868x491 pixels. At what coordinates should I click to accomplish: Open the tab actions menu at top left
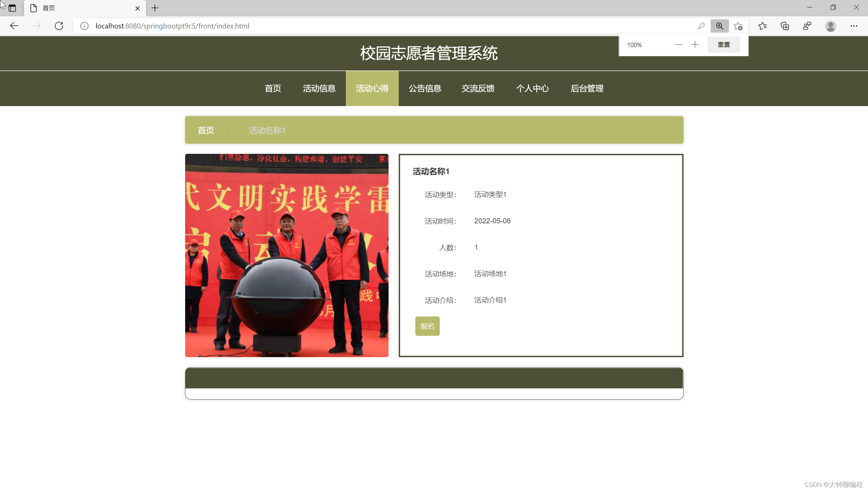coord(12,8)
